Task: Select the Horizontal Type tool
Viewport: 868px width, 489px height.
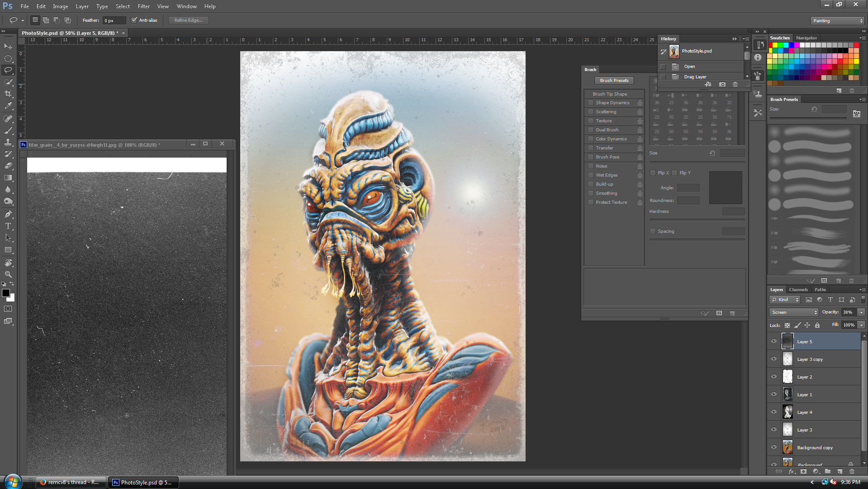Action: [8, 226]
